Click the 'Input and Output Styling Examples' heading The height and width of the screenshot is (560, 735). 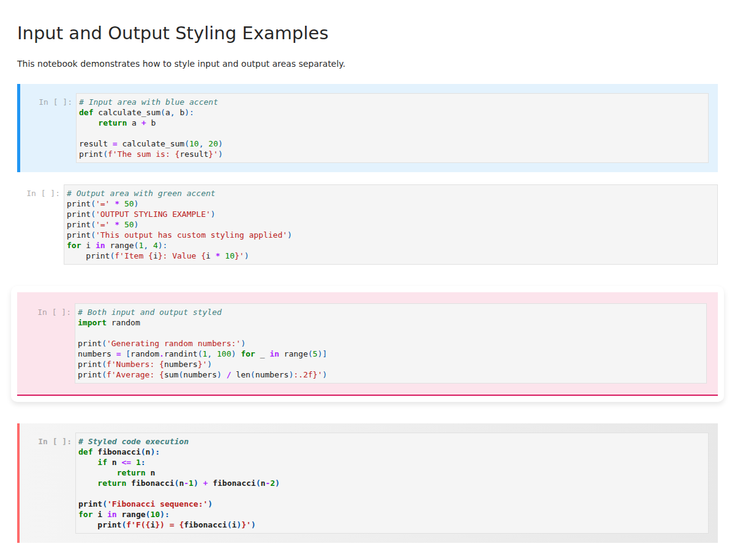point(173,33)
